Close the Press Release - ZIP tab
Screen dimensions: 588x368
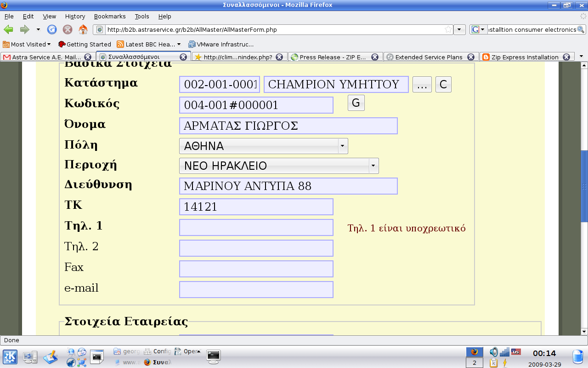(x=375, y=57)
